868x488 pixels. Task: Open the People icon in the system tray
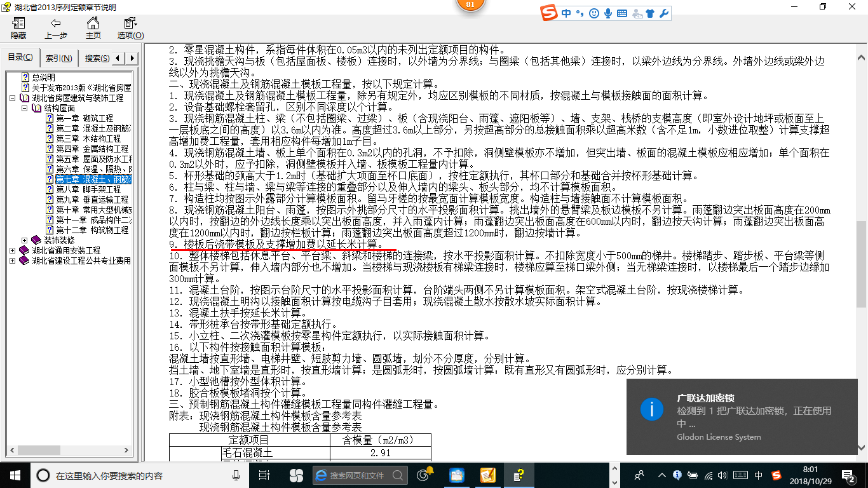[x=641, y=475]
